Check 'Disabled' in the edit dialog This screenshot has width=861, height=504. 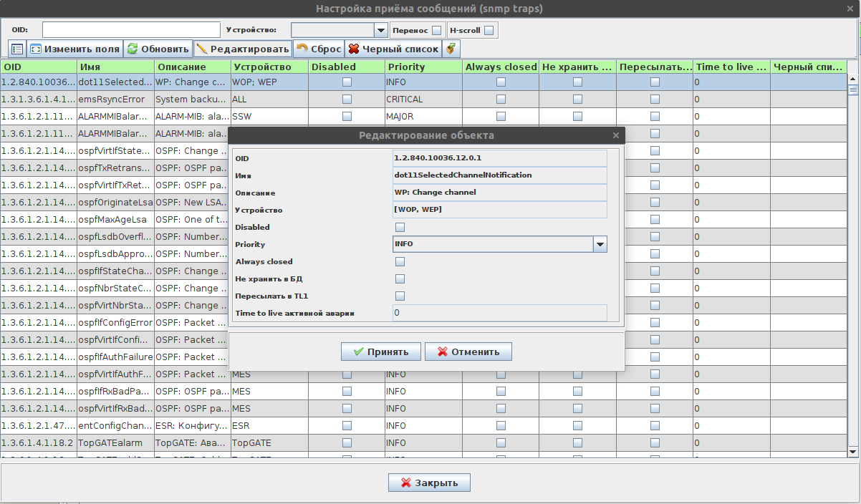tap(400, 228)
